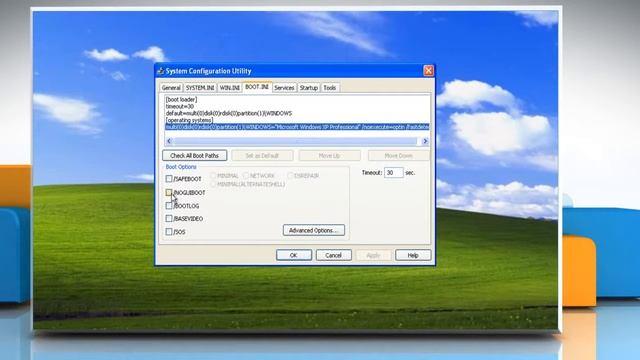The width and height of the screenshot is (640, 360).
Task: Select the "[boot loader]" line
Action: coord(181,99)
